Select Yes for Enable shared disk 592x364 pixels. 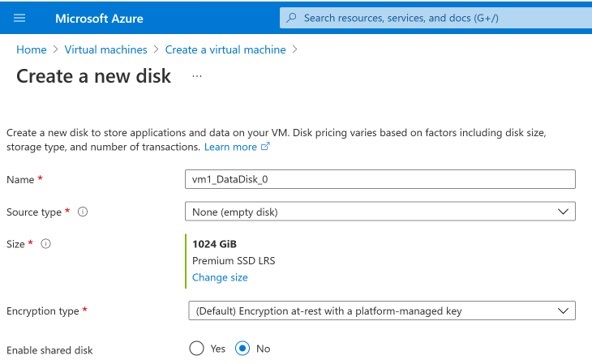196,349
